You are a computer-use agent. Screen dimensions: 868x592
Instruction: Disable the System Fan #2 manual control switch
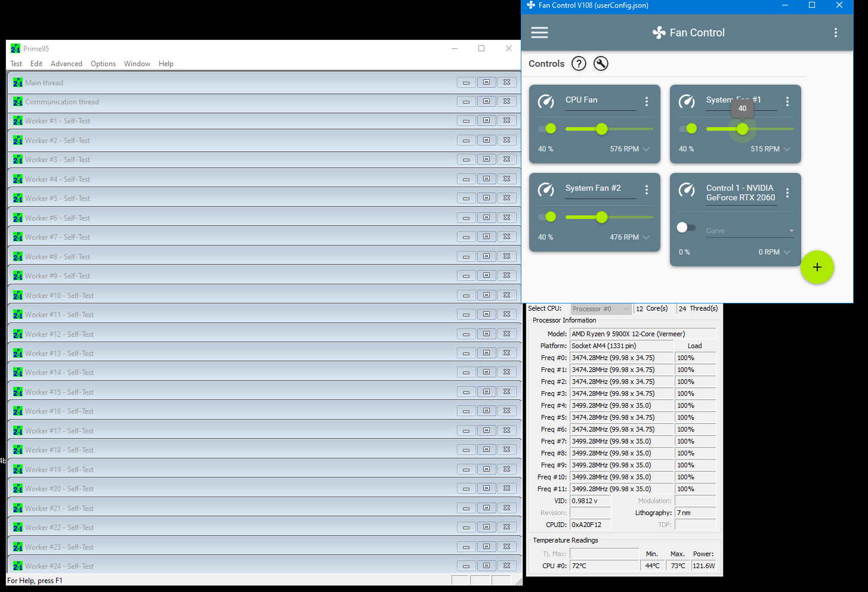point(547,217)
